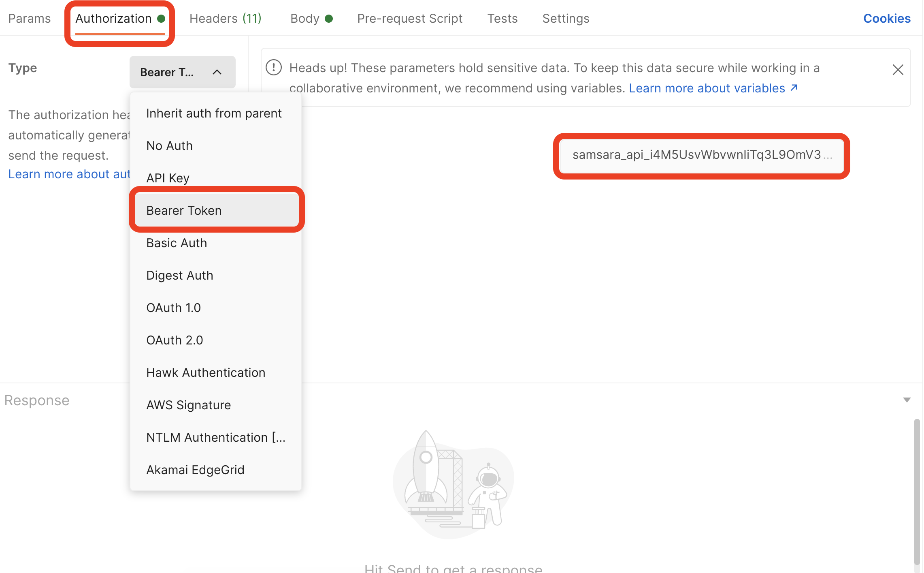
Task: Choose Basic Auth in the list
Action: pyautogui.click(x=177, y=243)
